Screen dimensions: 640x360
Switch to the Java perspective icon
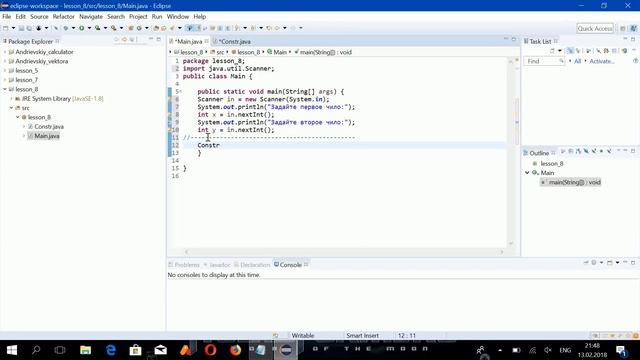point(633,29)
